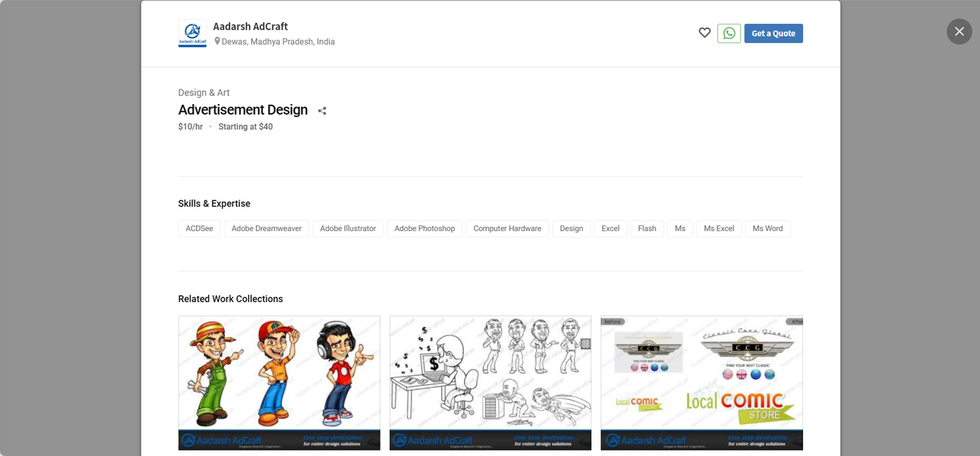The width and height of the screenshot is (980, 456).
Task: Open the Local Comic Store logo thumbnail
Action: click(702, 383)
